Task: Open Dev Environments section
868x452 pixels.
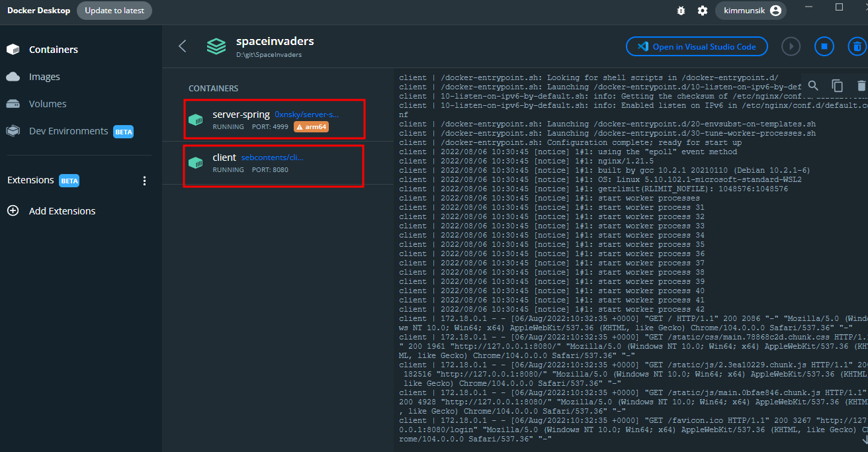Action: pyautogui.click(x=68, y=131)
